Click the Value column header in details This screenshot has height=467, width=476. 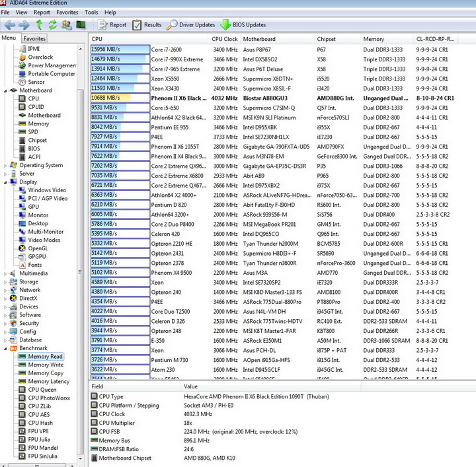(x=270, y=386)
